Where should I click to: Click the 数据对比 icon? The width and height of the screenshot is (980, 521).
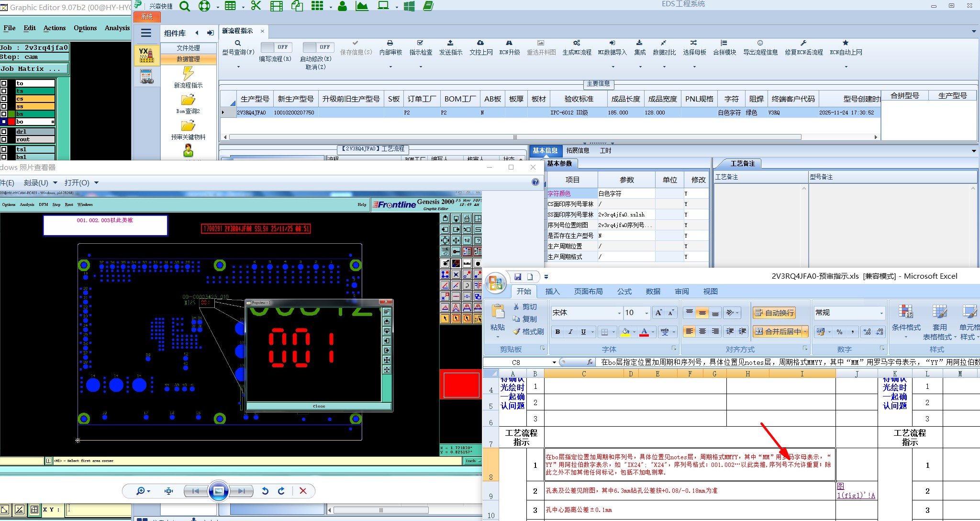[664, 43]
